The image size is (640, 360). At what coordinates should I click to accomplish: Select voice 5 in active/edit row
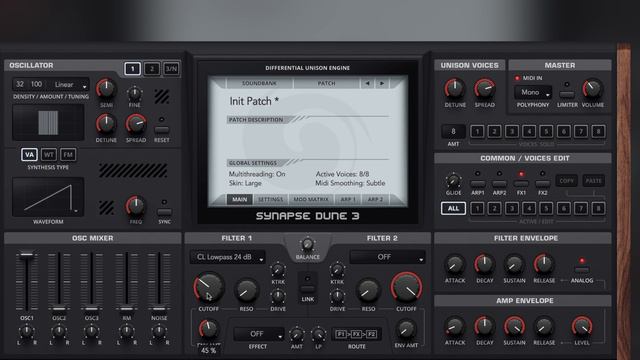coord(546,209)
